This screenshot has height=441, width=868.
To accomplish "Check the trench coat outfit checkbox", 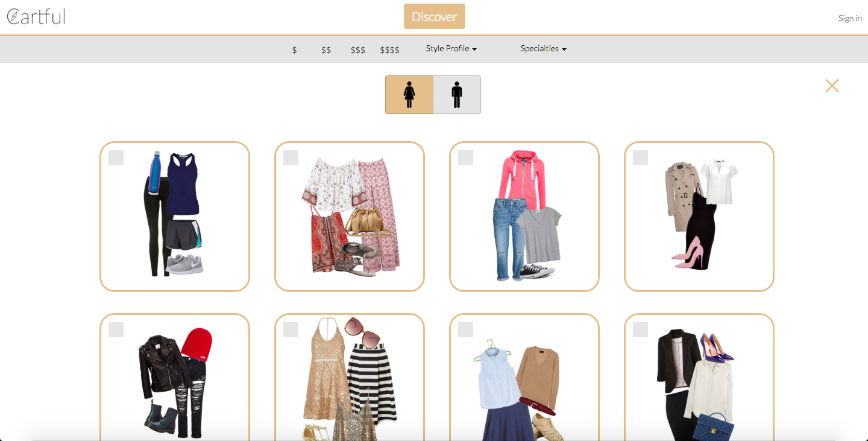I will pyautogui.click(x=640, y=157).
